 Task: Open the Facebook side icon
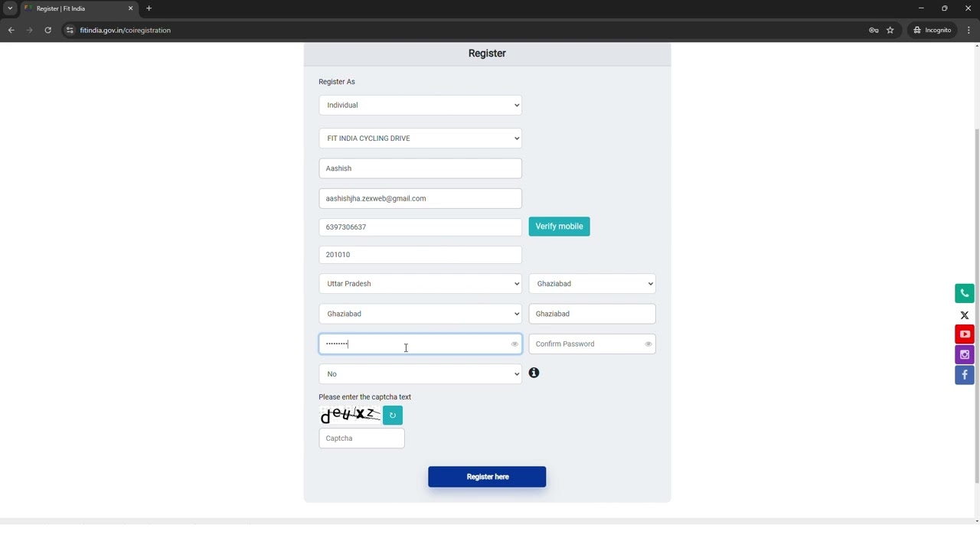click(x=964, y=375)
